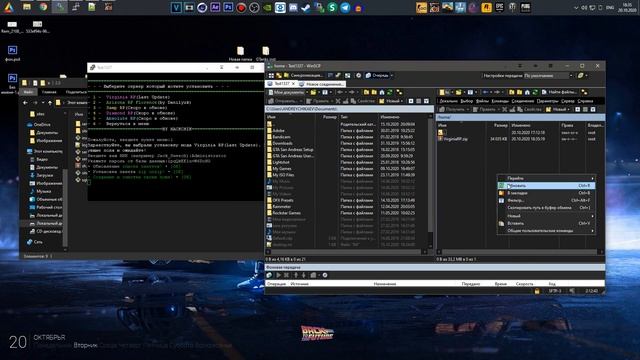Refresh the right remote panel via toolbar icon

535,92
